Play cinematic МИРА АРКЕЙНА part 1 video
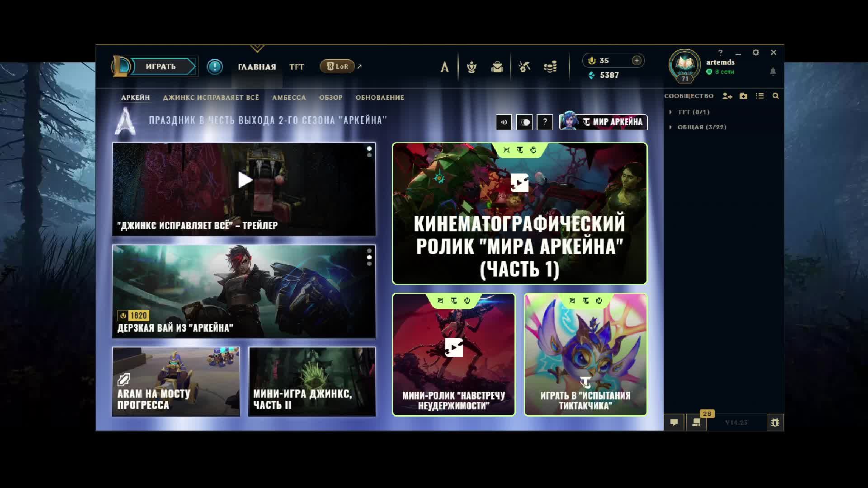868x488 pixels. coord(519,183)
